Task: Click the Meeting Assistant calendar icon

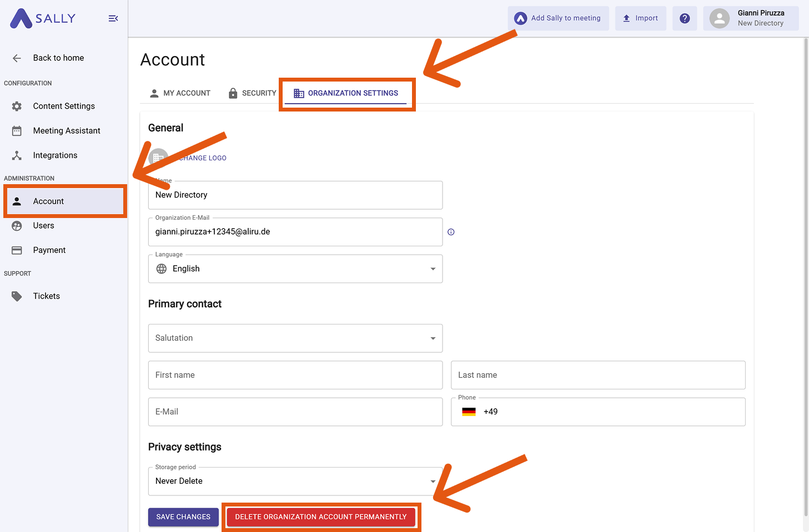Action: [17, 131]
